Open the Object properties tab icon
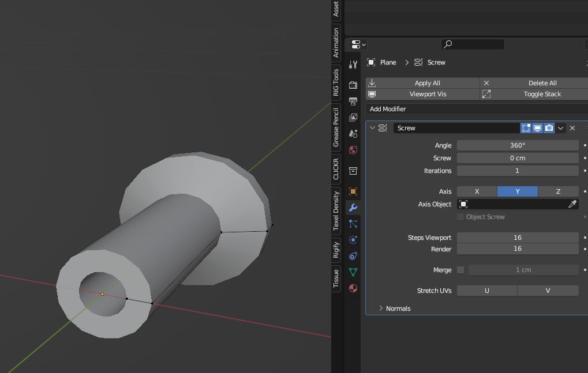This screenshot has height=373, width=588. click(x=353, y=191)
